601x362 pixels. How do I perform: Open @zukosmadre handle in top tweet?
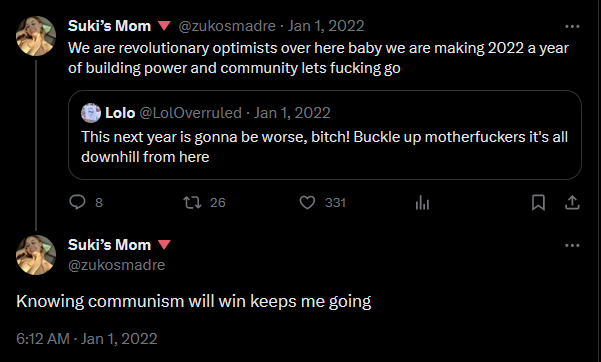[x=227, y=26]
